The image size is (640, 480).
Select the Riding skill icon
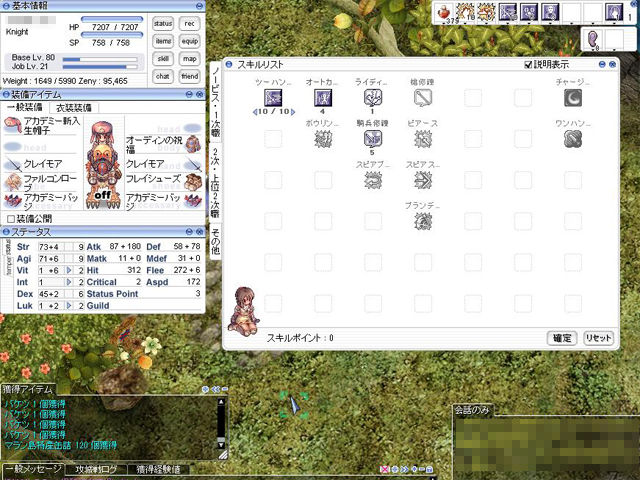tap(373, 98)
